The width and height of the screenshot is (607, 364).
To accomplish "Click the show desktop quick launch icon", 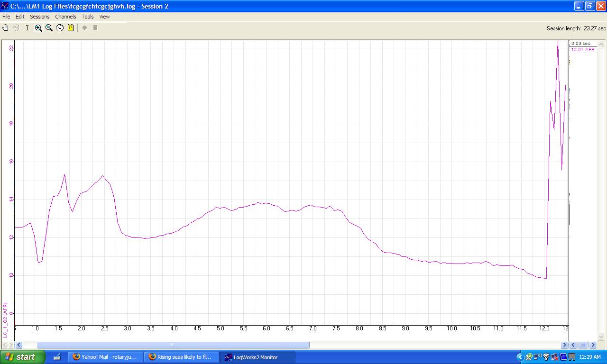I will 57,357.
